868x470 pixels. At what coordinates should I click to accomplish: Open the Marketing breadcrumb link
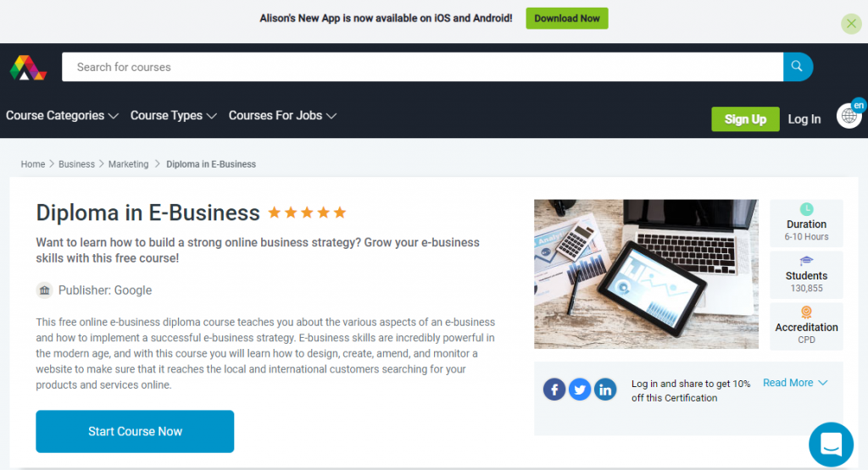[x=129, y=164]
